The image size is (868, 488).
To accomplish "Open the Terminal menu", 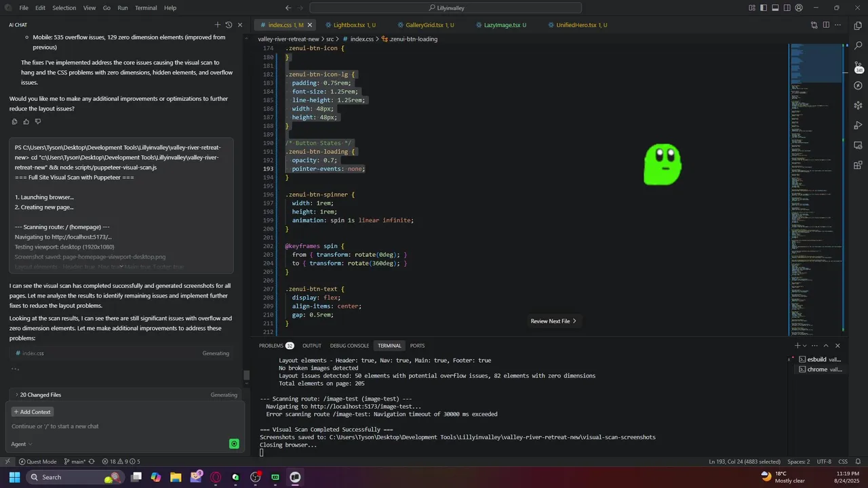I will (x=146, y=7).
